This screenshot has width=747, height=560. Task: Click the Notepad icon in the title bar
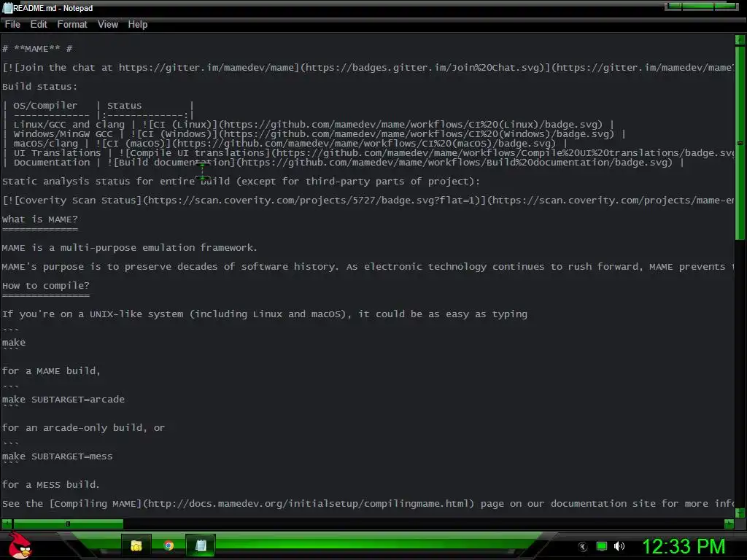(7, 8)
